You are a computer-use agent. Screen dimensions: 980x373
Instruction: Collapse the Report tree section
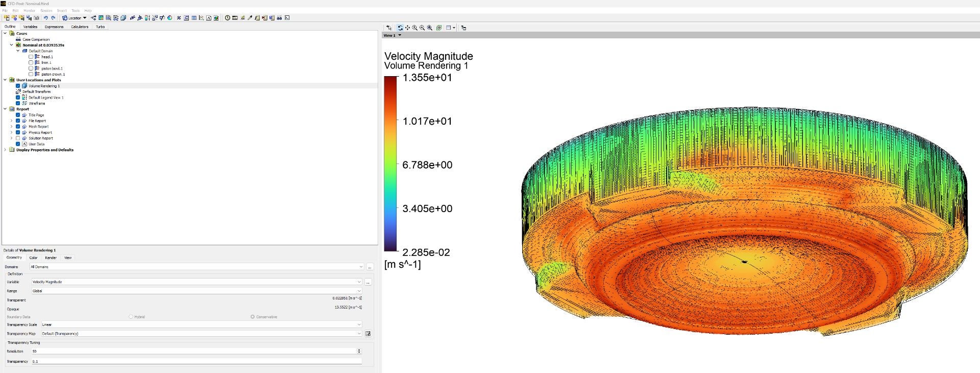[5, 109]
